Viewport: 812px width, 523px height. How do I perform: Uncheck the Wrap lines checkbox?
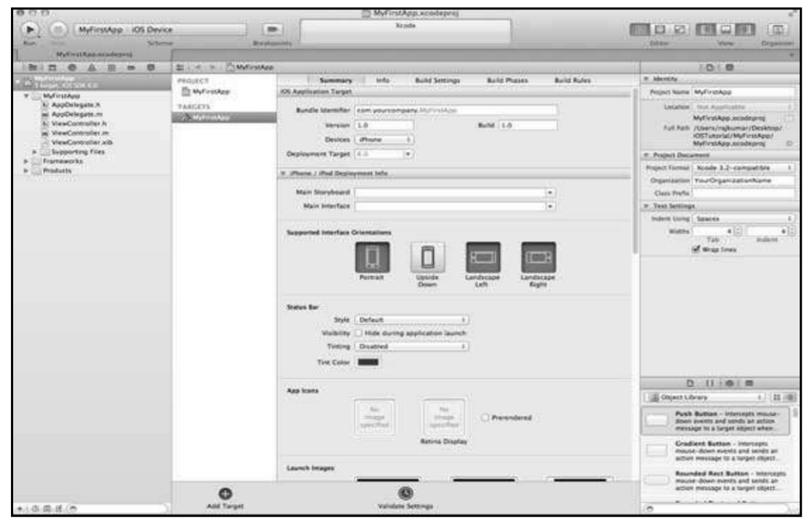pos(696,249)
